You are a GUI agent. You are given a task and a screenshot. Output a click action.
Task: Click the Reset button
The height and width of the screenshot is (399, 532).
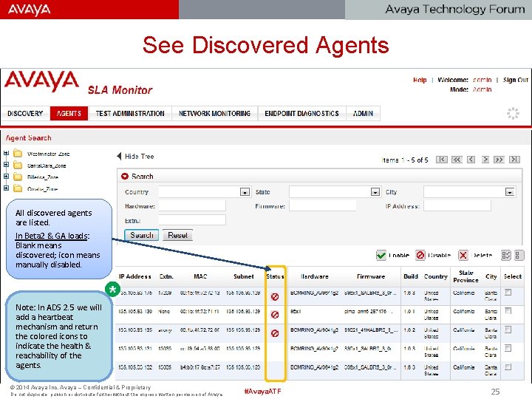pos(178,235)
